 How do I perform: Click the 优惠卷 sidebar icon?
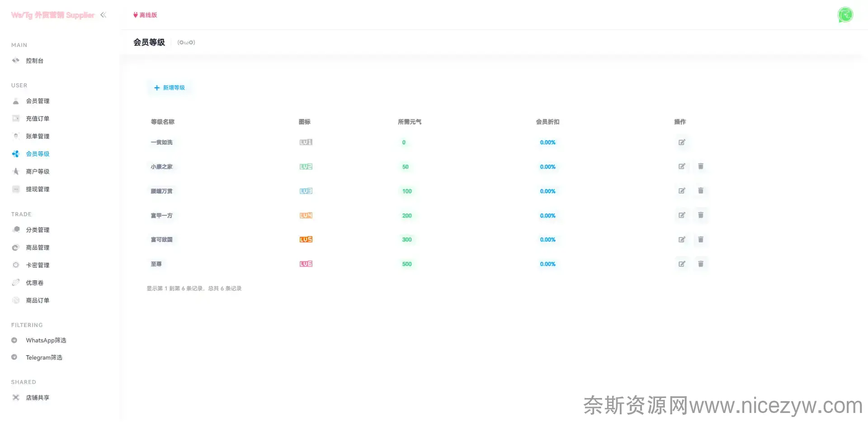point(16,283)
